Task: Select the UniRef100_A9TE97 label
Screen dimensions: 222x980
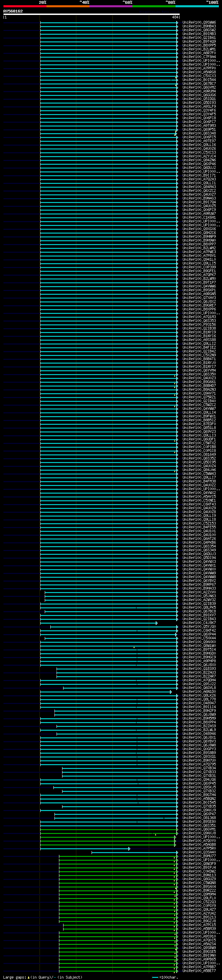Action: [199, 141]
